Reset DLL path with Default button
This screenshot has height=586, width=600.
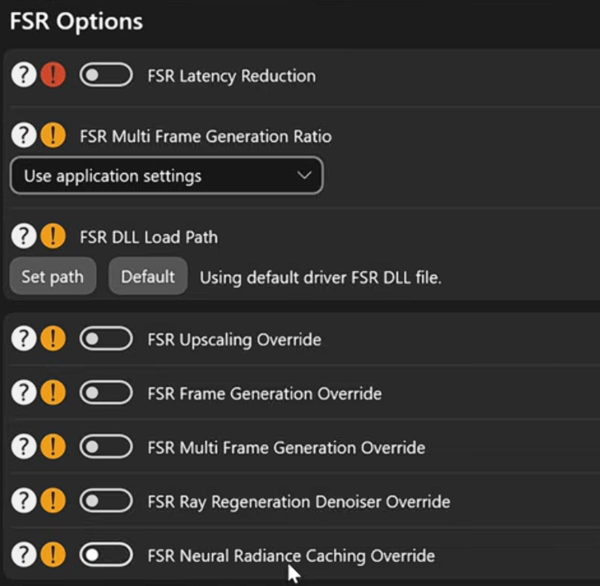[x=148, y=276]
